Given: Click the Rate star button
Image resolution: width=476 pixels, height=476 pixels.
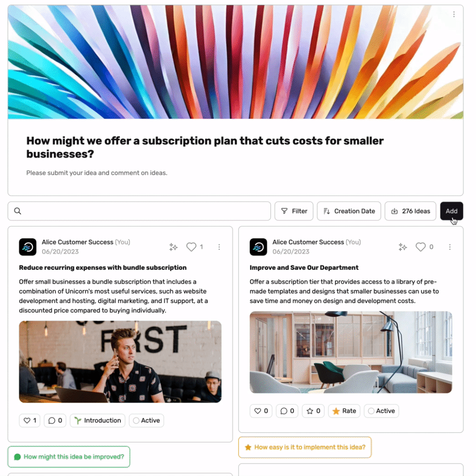Looking at the screenshot, I should click(x=344, y=411).
